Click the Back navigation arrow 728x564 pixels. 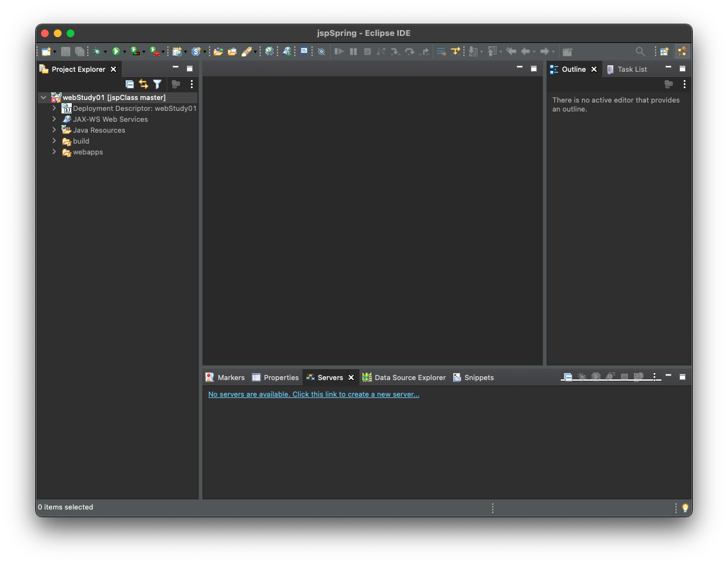pos(525,51)
